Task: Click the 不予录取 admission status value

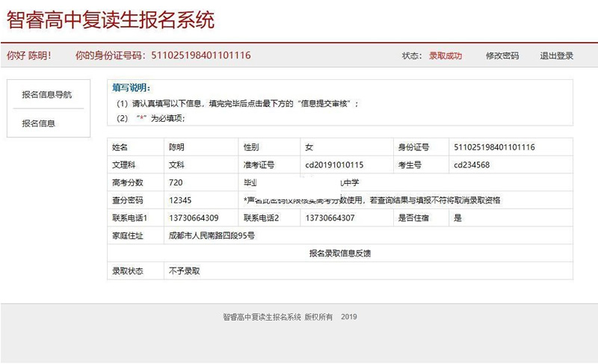Action: point(185,271)
